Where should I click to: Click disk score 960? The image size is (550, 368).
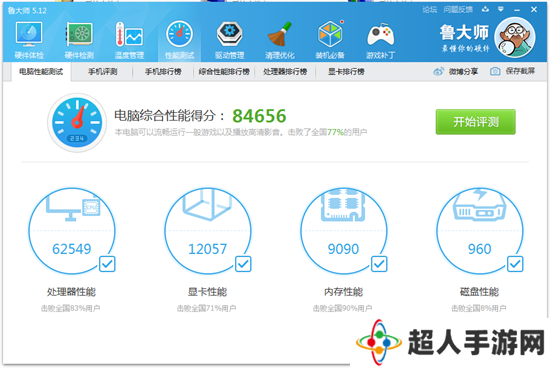(479, 249)
